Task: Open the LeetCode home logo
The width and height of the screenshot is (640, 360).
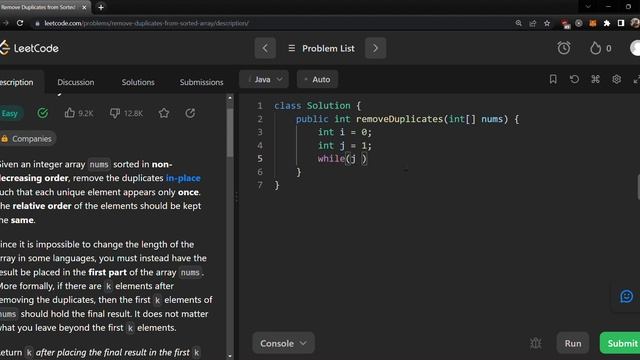Action: 29,48
